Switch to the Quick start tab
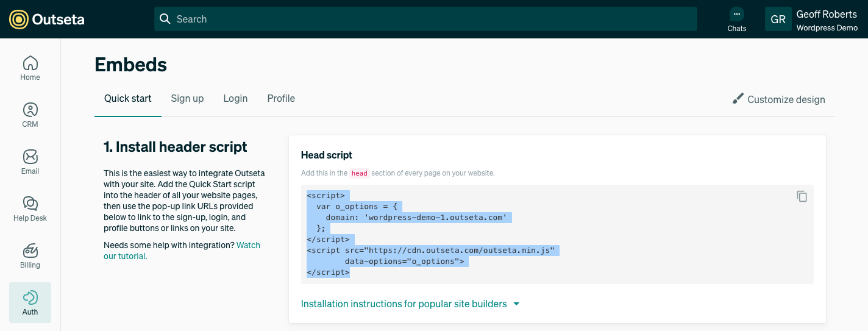Screen dimensions: 868x331 128,98
